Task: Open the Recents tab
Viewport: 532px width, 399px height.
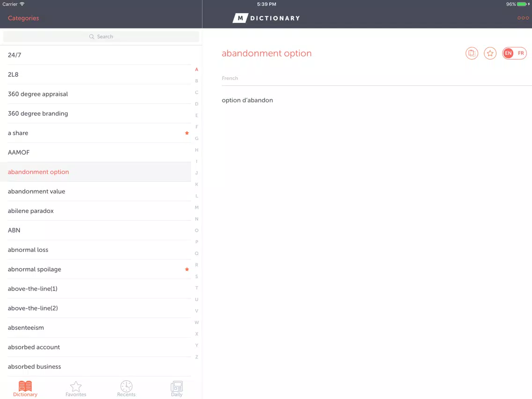Action: coord(126,389)
